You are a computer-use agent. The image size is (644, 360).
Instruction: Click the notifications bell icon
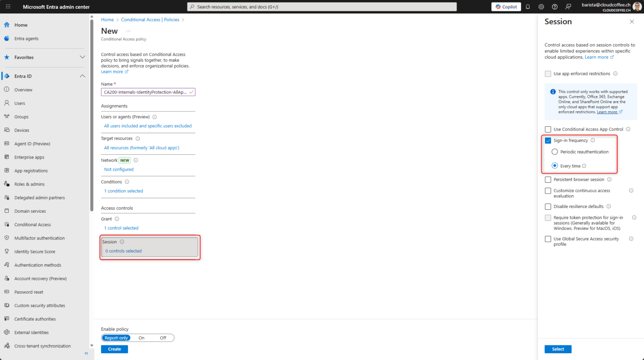[527, 6]
